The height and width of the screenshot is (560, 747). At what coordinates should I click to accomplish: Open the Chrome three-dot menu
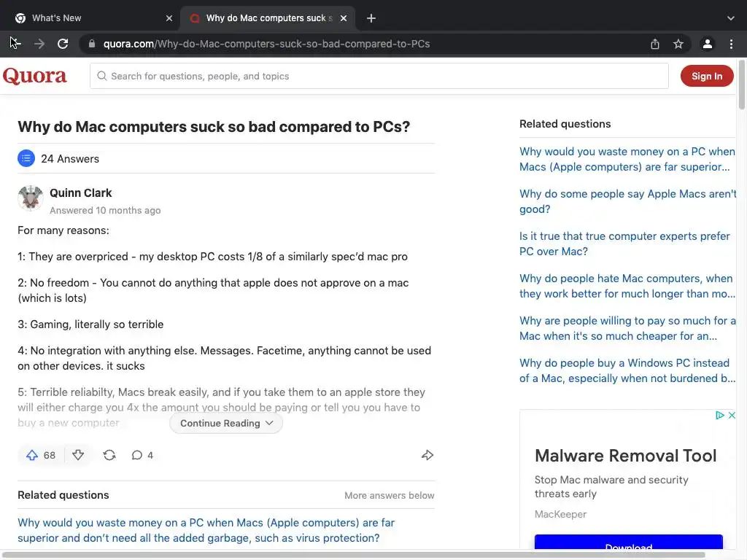pyautogui.click(x=731, y=44)
